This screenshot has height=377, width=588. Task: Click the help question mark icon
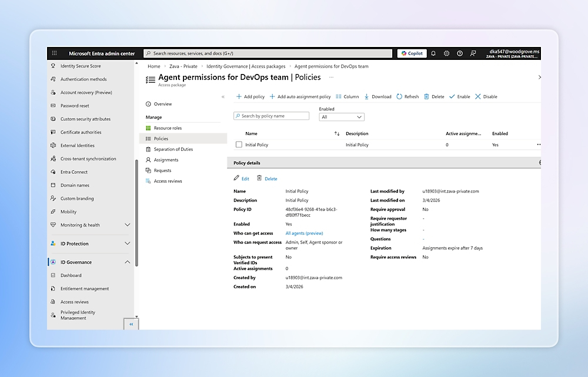(x=460, y=53)
